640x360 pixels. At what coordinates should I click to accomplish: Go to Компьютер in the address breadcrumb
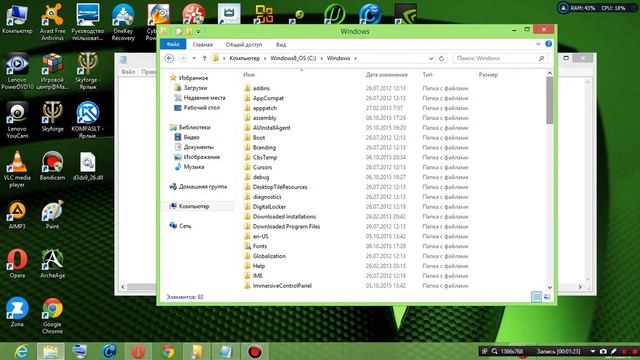(244, 58)
